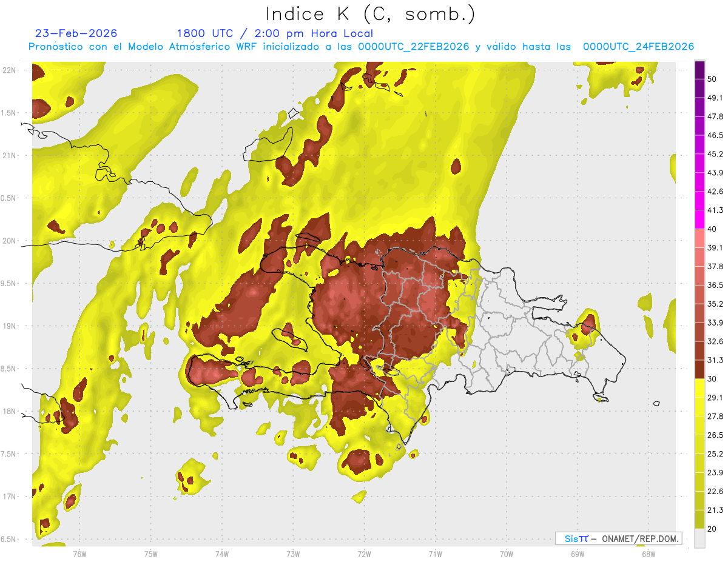Screen dimensions: 728x562
Task: Pick the bright yellow swatch between 29.1 and 30
Action: pyautogui.click(x=700, y=388)
